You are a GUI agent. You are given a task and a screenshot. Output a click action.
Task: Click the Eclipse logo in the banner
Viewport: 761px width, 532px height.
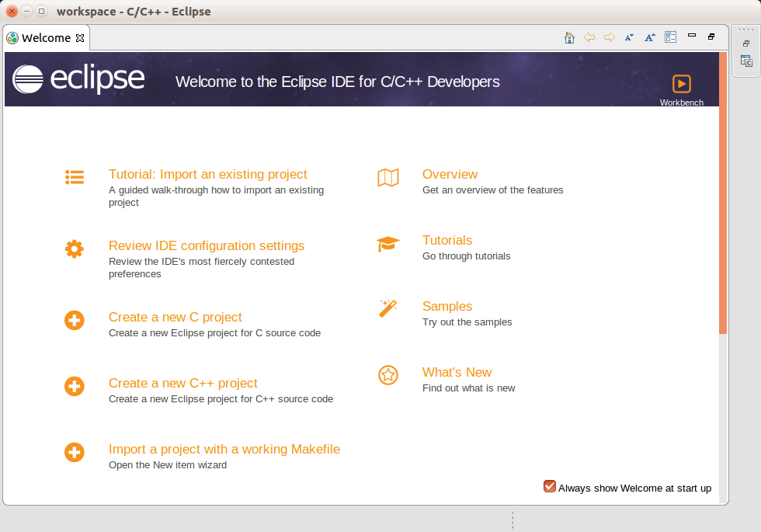(78, 79)
